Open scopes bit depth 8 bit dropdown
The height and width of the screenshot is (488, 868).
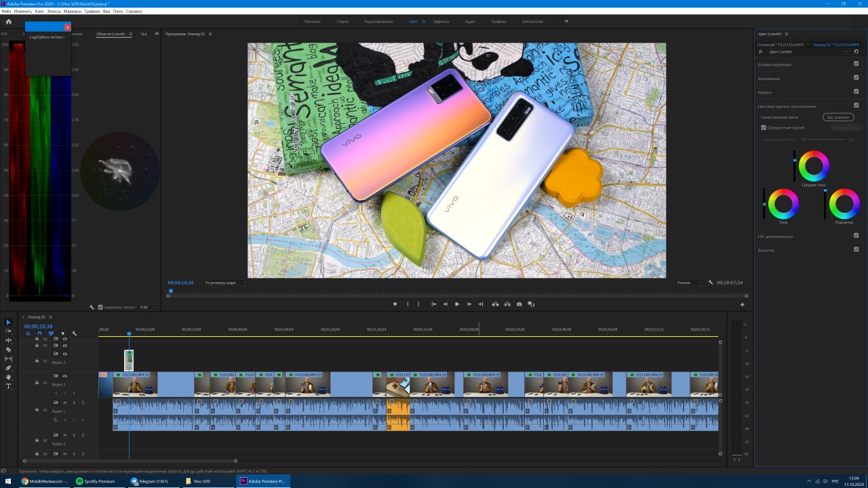[x=148, y=307]
